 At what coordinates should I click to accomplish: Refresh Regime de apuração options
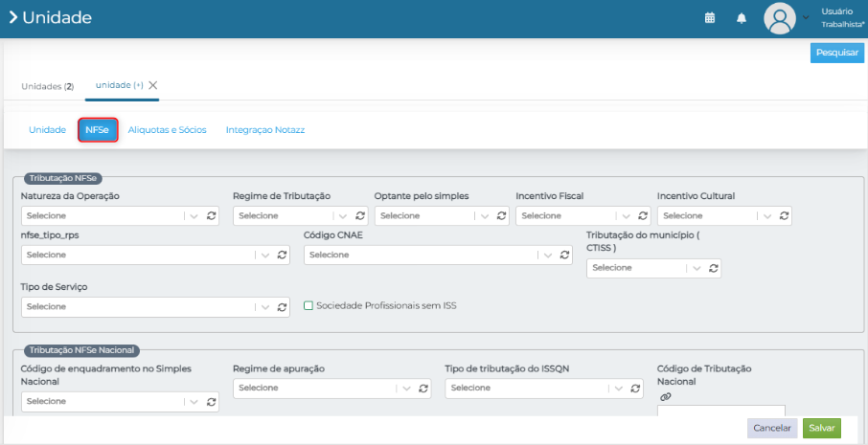(x=423, y=389)
